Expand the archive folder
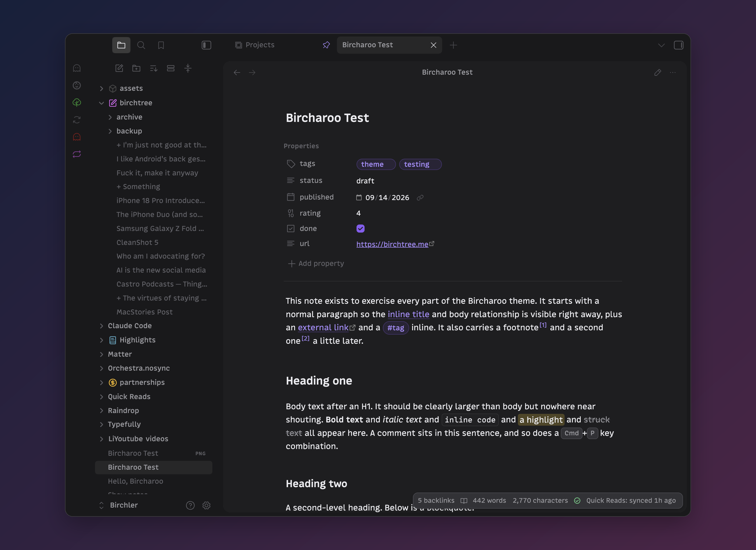The image size is (756, 550). 110,117
